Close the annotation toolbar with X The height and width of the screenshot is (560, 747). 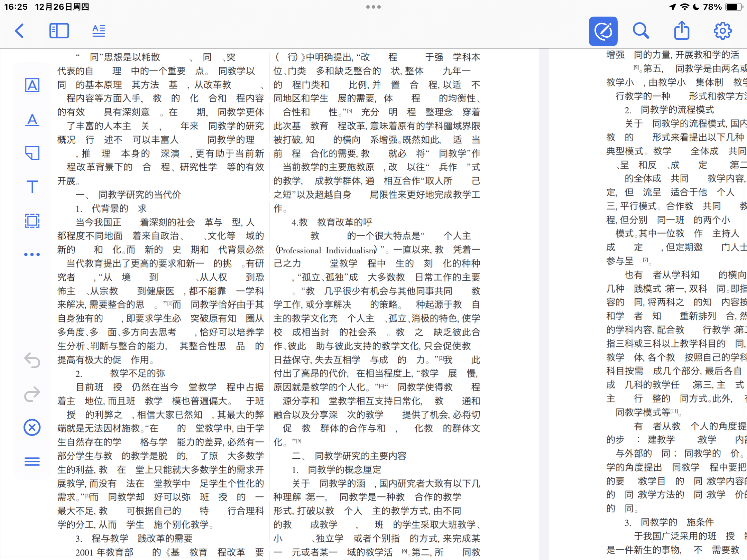pos(32,428)
